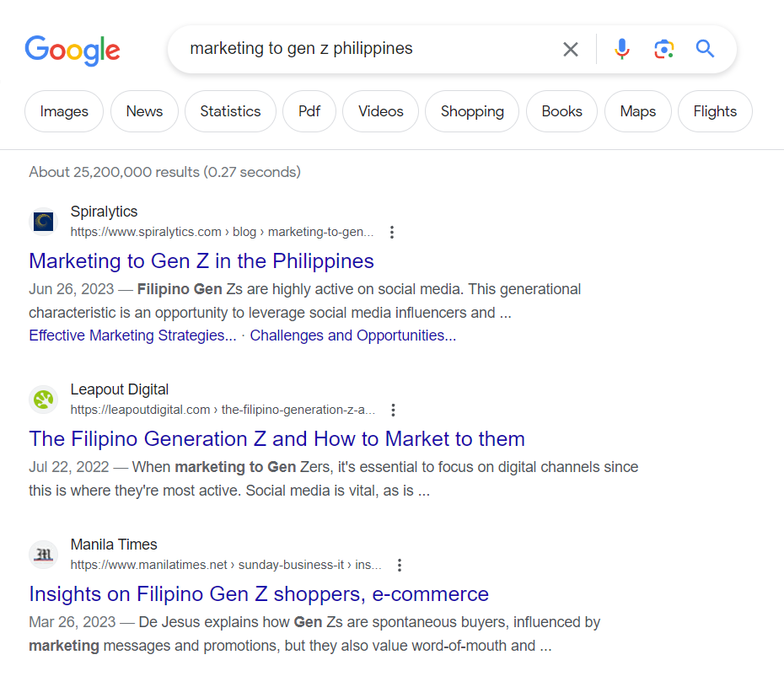Click the magnifying glass search button
The image size is (784, 687).
pos(705,49)
